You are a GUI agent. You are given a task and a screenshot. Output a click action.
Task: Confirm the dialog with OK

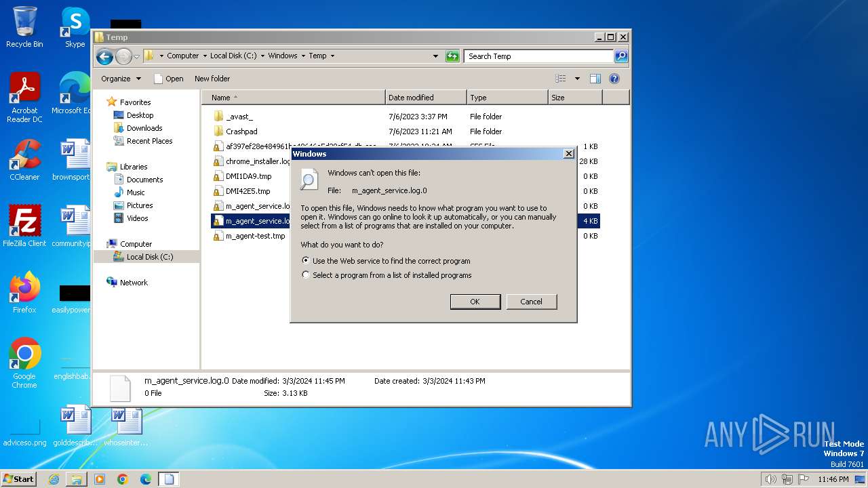pos(475,302)
